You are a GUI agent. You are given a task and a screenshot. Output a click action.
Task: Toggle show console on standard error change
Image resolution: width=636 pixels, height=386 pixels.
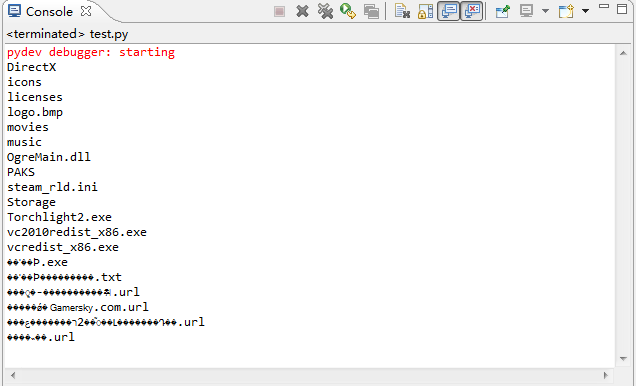(x=471, y=11)
